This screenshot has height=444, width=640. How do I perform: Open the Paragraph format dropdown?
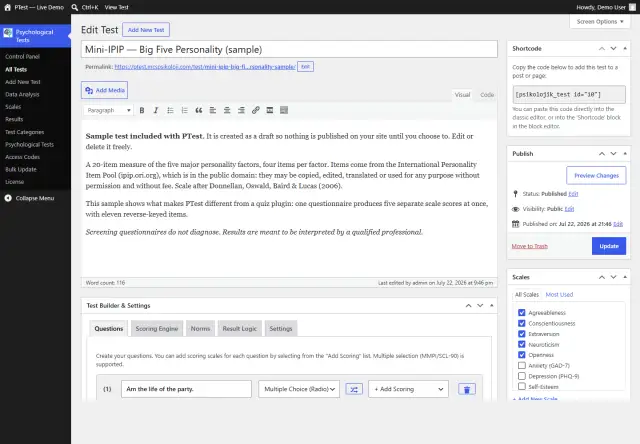pyautogui.click(x=109, y=110)
